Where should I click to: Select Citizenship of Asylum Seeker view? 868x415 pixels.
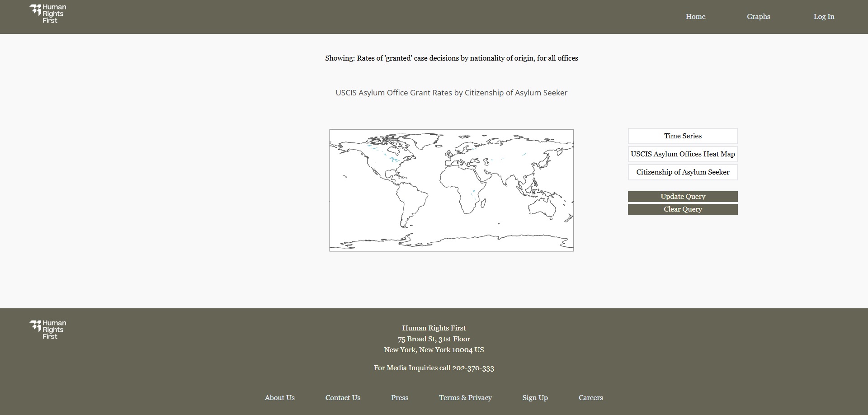point(682,172)
